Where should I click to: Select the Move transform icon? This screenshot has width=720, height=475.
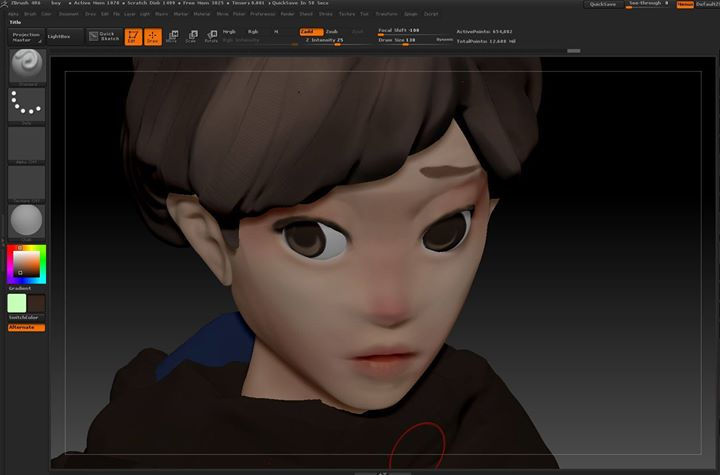[x=173, y=36]
